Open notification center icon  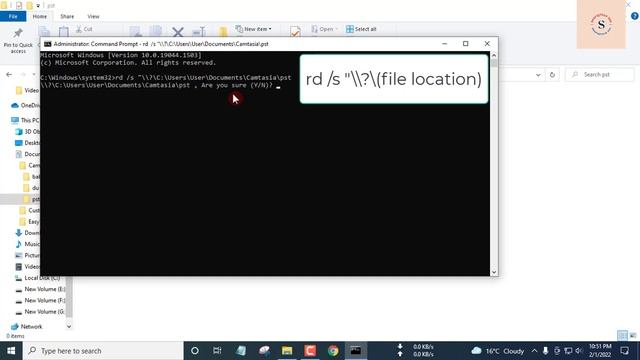[x=624, y=351]
